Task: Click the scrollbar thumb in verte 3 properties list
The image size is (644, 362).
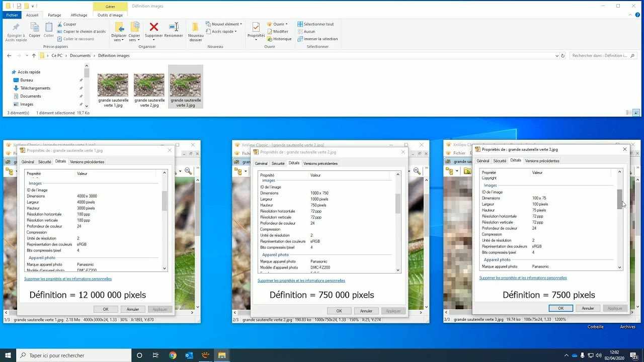Action: 620,199
